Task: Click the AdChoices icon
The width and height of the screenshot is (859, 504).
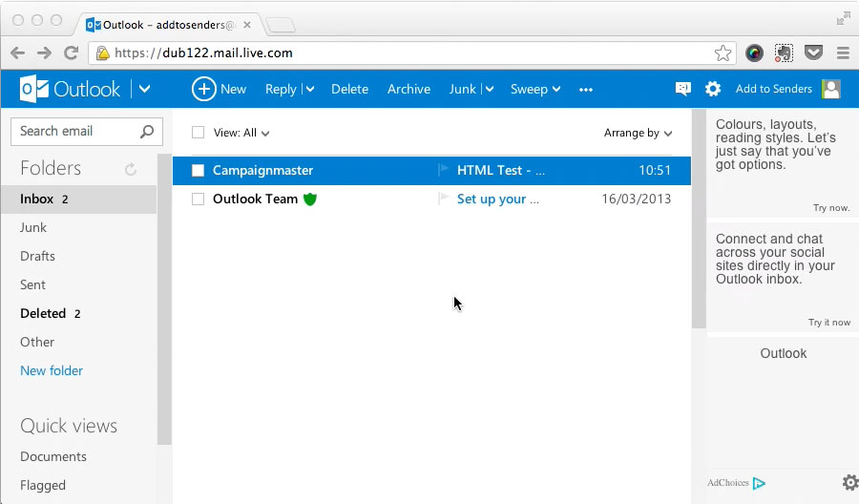Action: [759, 483]
